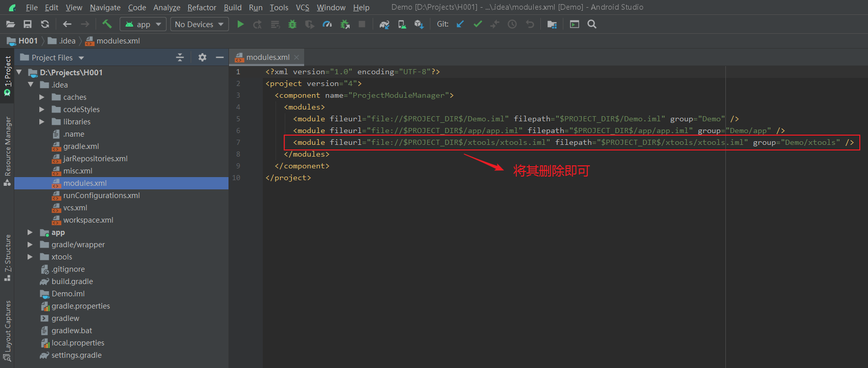Click the Run Anything terminal icon
This screenshot has width=868, height=368.
(575, 24)
